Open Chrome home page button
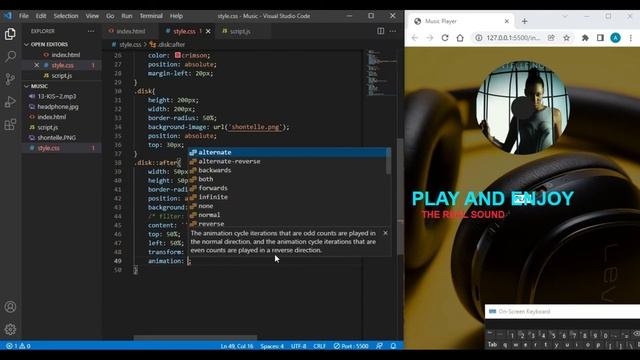 pos(460,38)
